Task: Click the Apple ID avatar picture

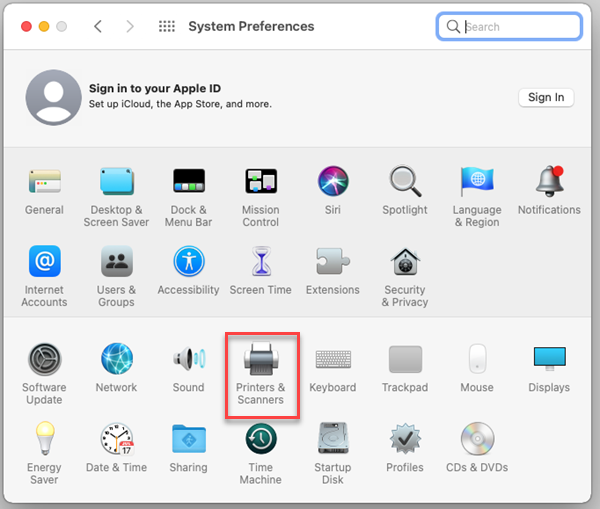Action: tap(54, 98)
